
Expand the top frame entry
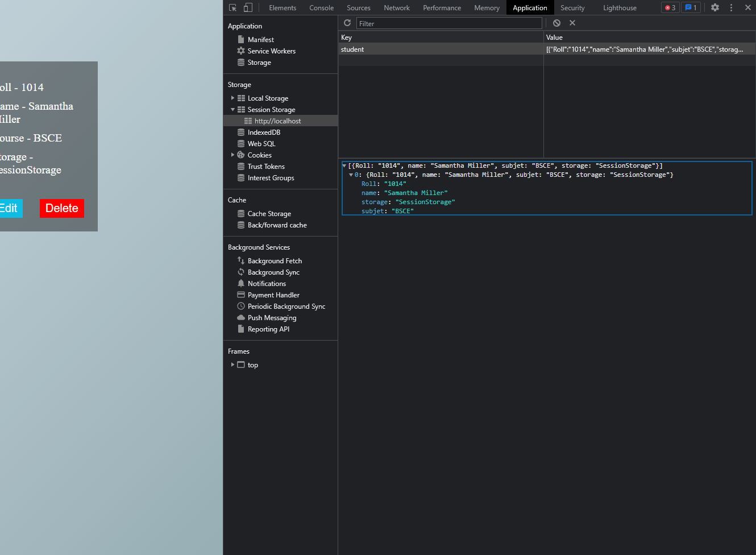[232, 365]
